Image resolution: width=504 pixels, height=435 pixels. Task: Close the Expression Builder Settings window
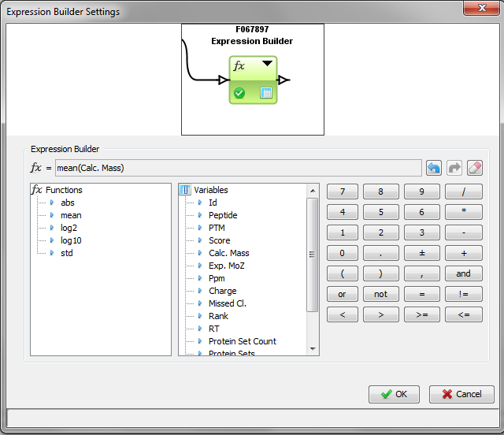(x=482, y=8)
